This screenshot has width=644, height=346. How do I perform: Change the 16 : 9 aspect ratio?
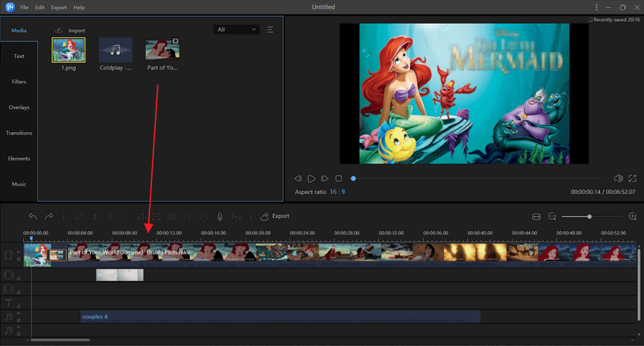point(337,192)
